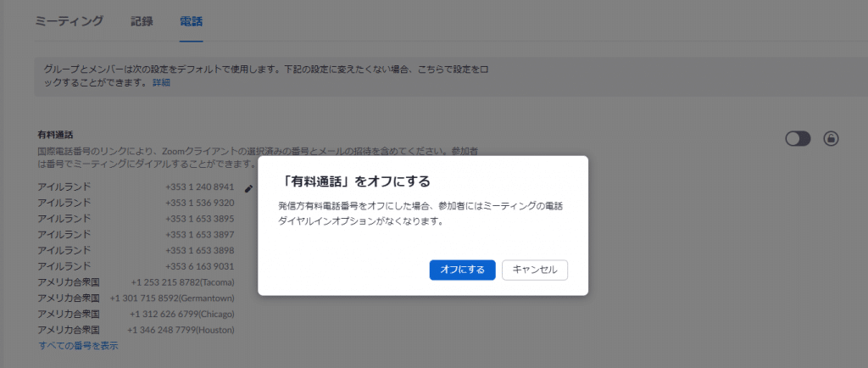This screenshot has height=368, width=868.
Task: Click the Houston number +1 346 248 7799
Action: click(x=181, y=329)
